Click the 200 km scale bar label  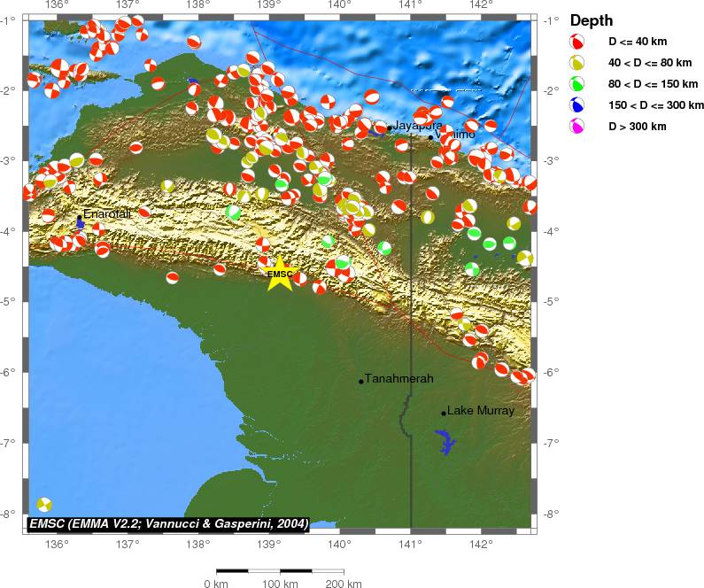pos(343,584)
